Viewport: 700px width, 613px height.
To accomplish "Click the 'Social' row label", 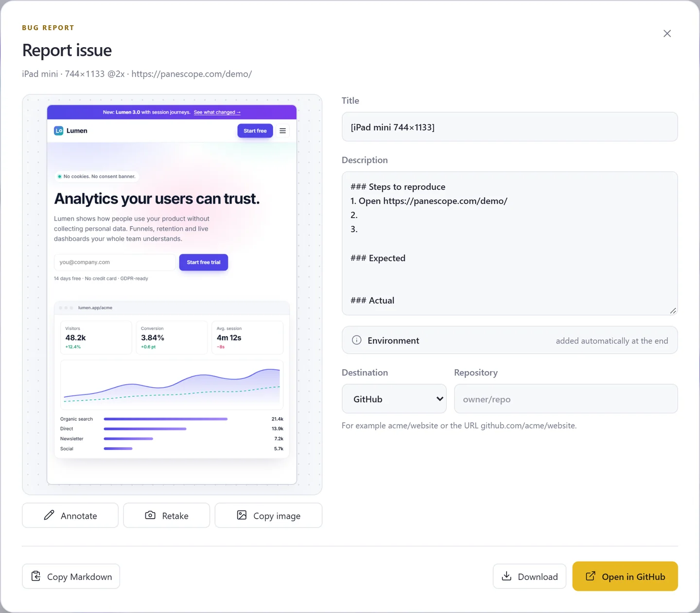I will (x=67, y=449).
